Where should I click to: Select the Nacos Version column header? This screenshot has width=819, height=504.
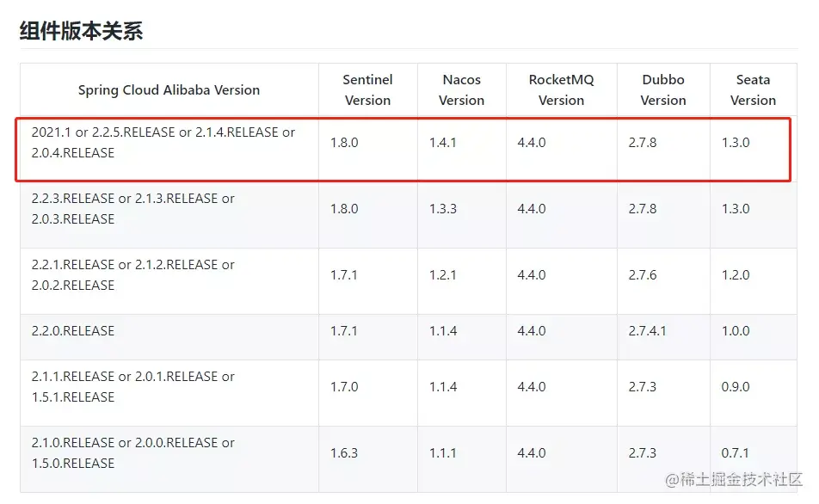(x=462, y=89)
